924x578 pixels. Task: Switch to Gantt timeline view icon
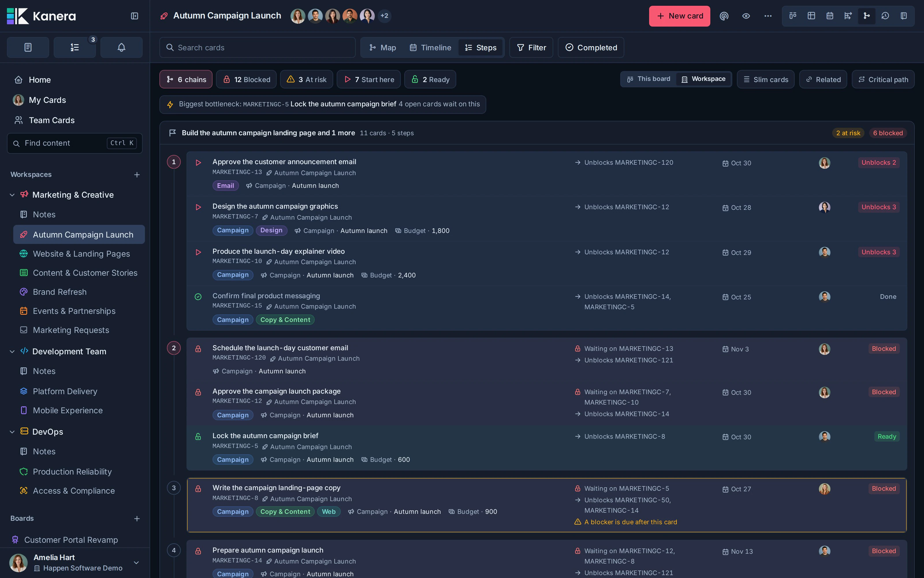(x=848, y=16)
